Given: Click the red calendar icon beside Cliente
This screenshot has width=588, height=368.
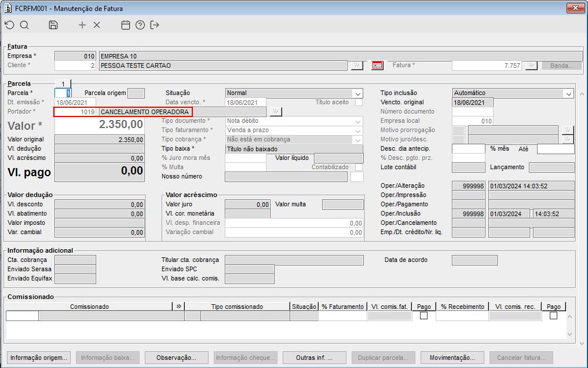Looking at the screenshot, I should click(377, 65).
